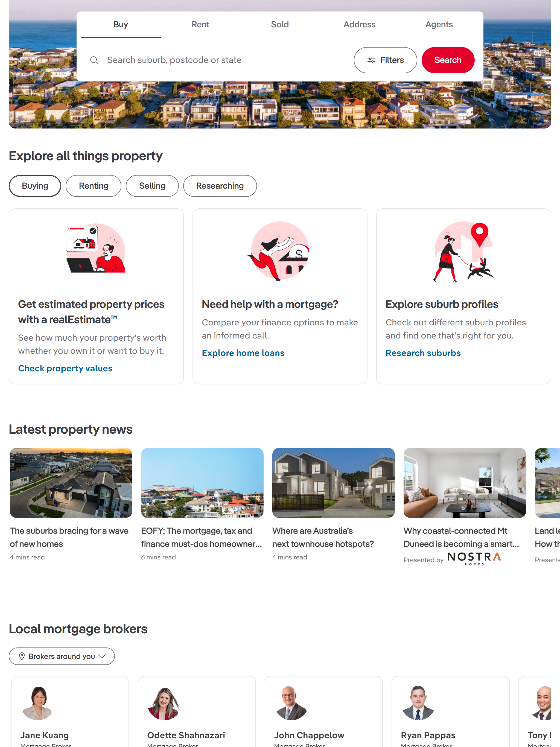This screenshot has width=560, height=747.
Task: Switch to the Agents tab
Action: pyautogui.click(x=439, y=25)
